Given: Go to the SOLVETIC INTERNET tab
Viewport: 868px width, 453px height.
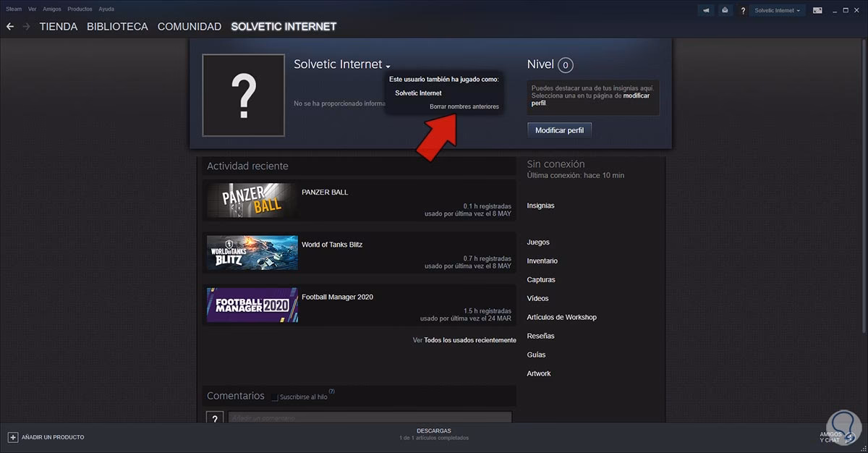Looking at the screenshot, I should [284, 27].
